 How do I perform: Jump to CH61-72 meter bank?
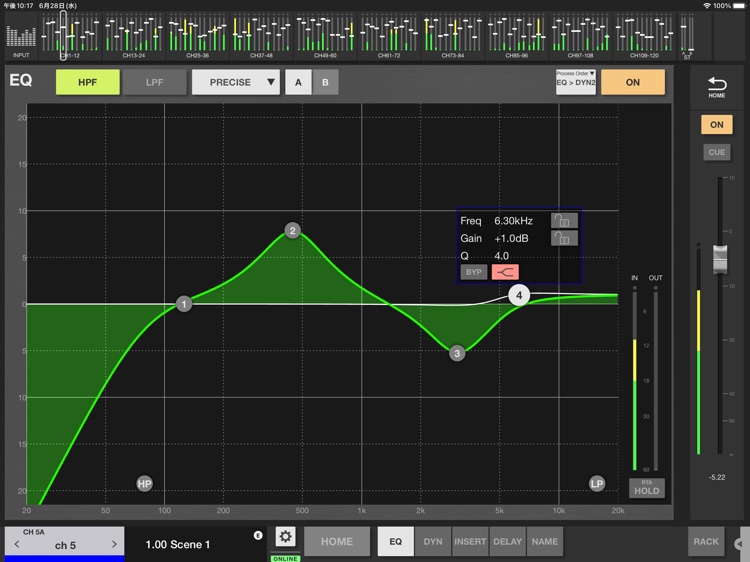click(389, 36)
